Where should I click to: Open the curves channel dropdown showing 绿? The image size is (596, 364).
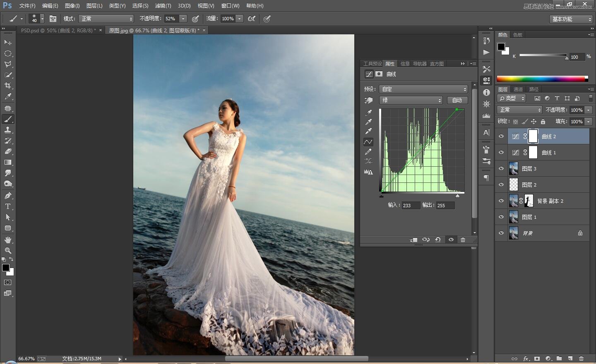point(411,100)
